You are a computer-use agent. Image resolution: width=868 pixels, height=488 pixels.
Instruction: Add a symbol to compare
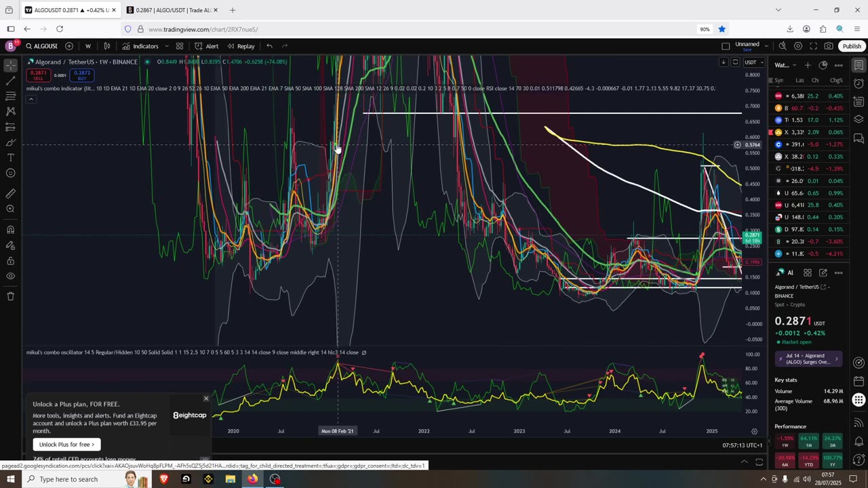pyautogui.click(x=69, y=46)
